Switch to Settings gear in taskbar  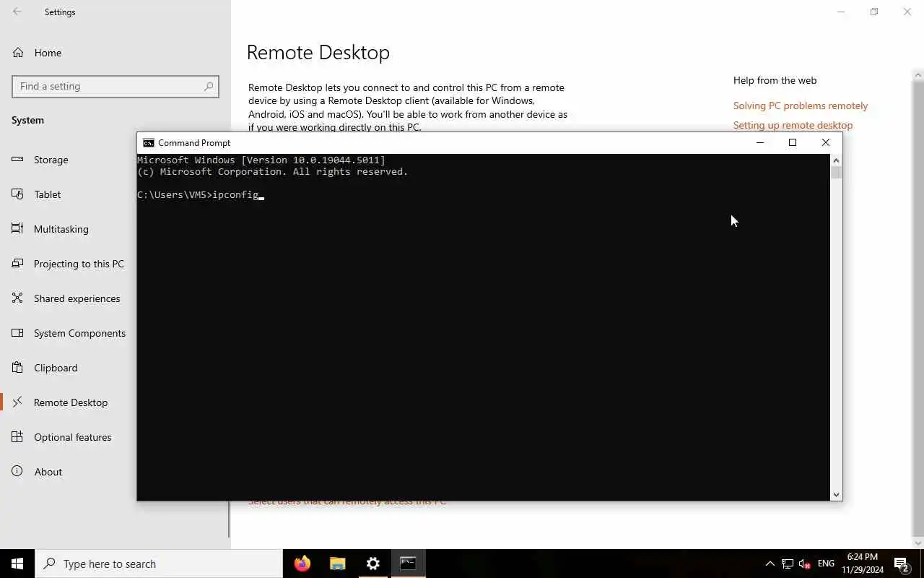[373, 564]
